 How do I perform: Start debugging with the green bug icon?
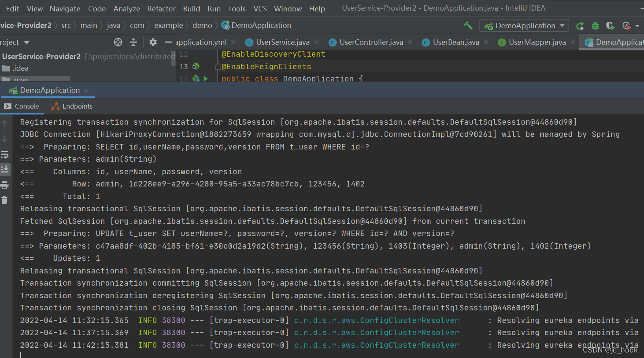(x=595, y=26)
